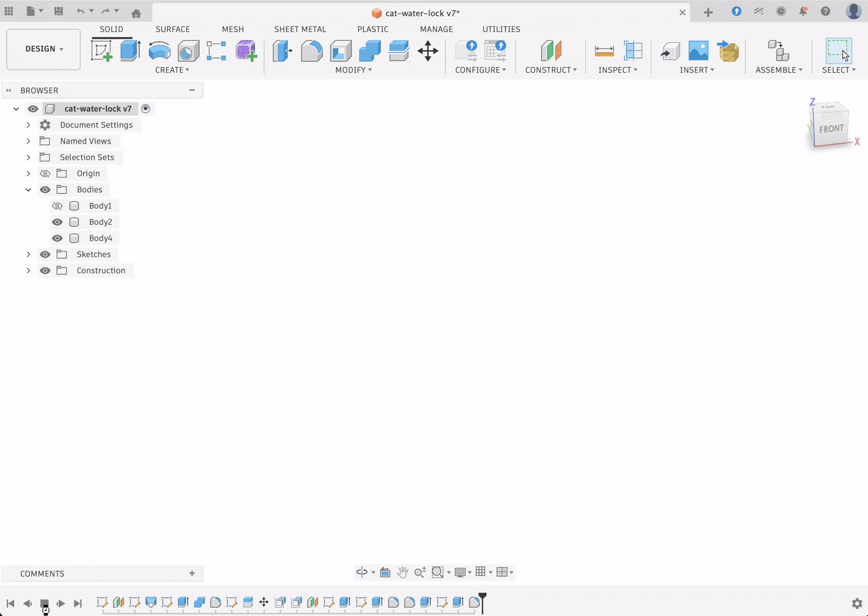The width and height of the screenshot is (868, 616).
Task: Switch to the PLASTIC tab
Action: (x=373, y=29)
